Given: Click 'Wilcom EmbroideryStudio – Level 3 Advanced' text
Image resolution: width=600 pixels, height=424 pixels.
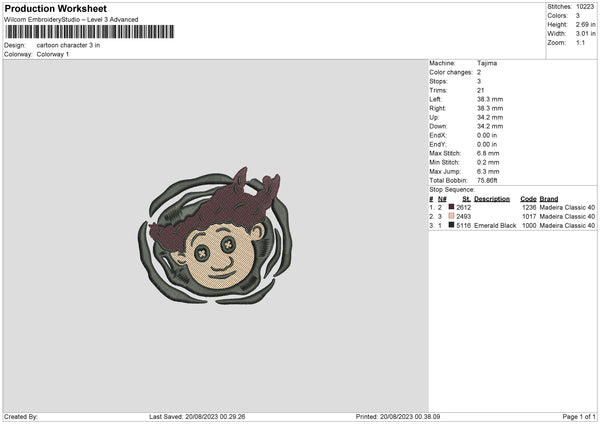Looking at the screenshot, I should click(71, 20).
